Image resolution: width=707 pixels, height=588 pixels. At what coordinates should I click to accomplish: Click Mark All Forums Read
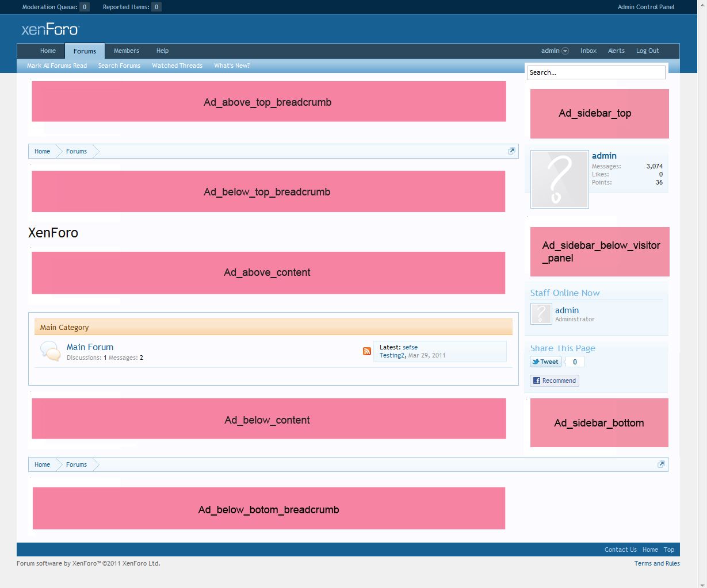(x=57, y=66)
